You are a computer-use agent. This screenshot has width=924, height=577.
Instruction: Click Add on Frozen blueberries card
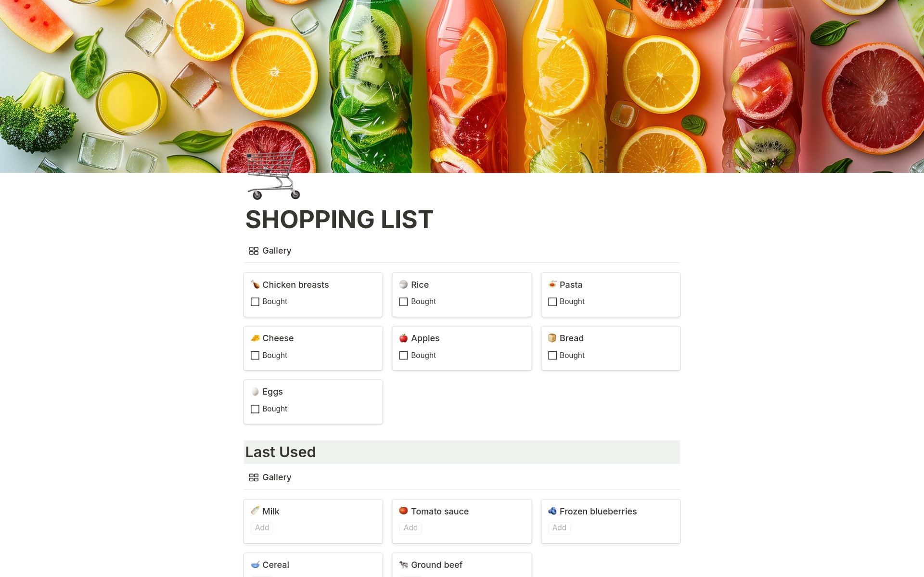tap(559, 528)
